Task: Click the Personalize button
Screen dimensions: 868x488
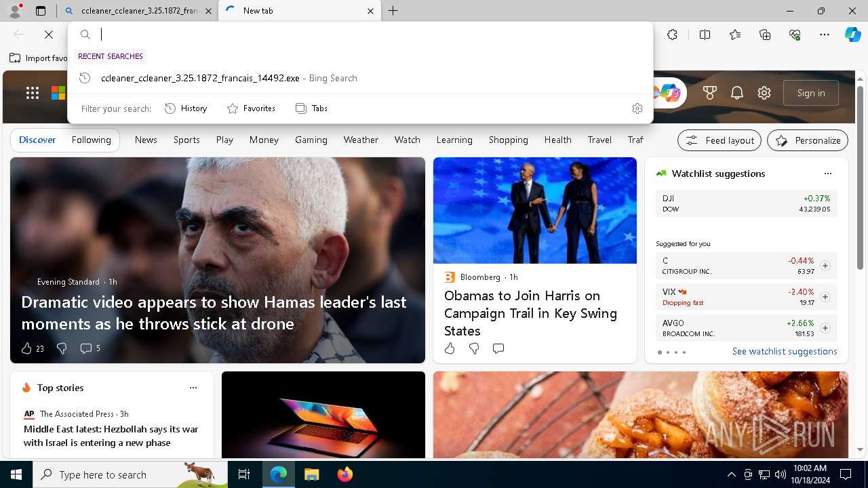Action: tap(808, 140)
